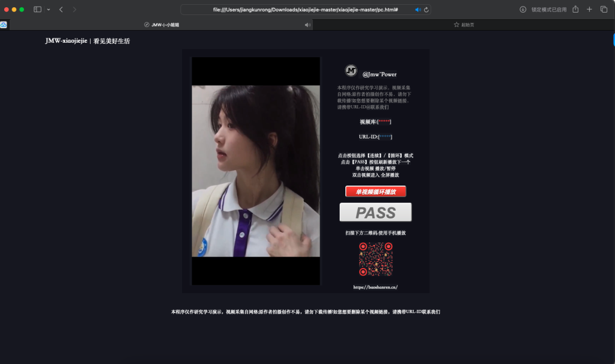Click the address bar with pc.html URL
Viewport: 615px width, 364px height.
coord(306,10)
